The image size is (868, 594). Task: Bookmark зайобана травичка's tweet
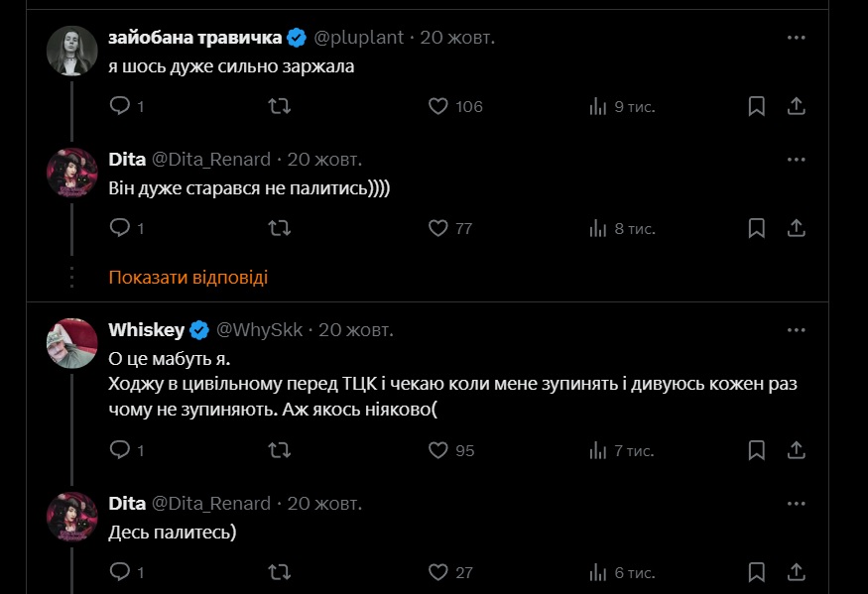[756, 106]
